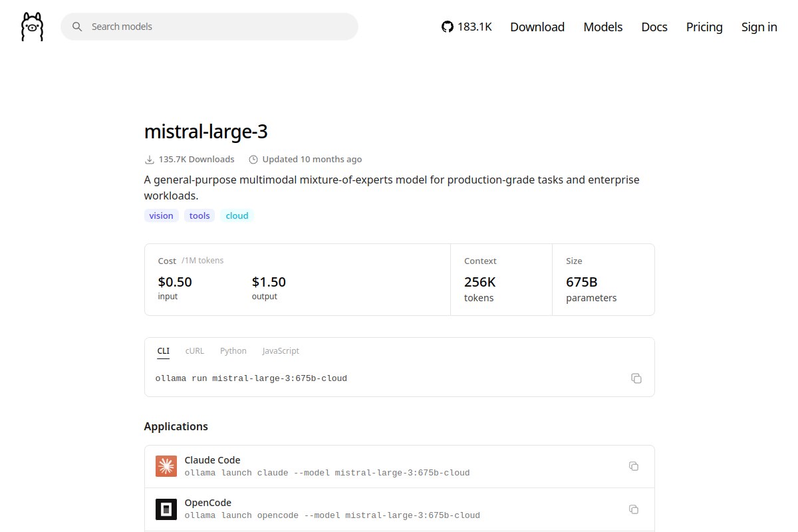
Task: Click the Applications heading
Action: (176, 426)
